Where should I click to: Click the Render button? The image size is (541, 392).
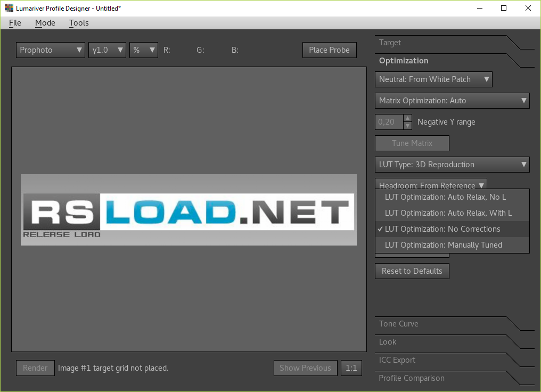click(35, 368)
